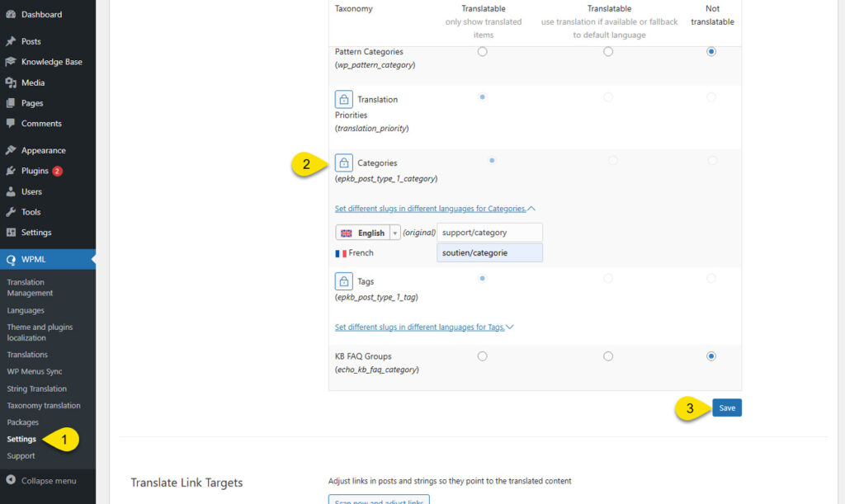
Task: Go to Languages submenu
Action: 26,311
